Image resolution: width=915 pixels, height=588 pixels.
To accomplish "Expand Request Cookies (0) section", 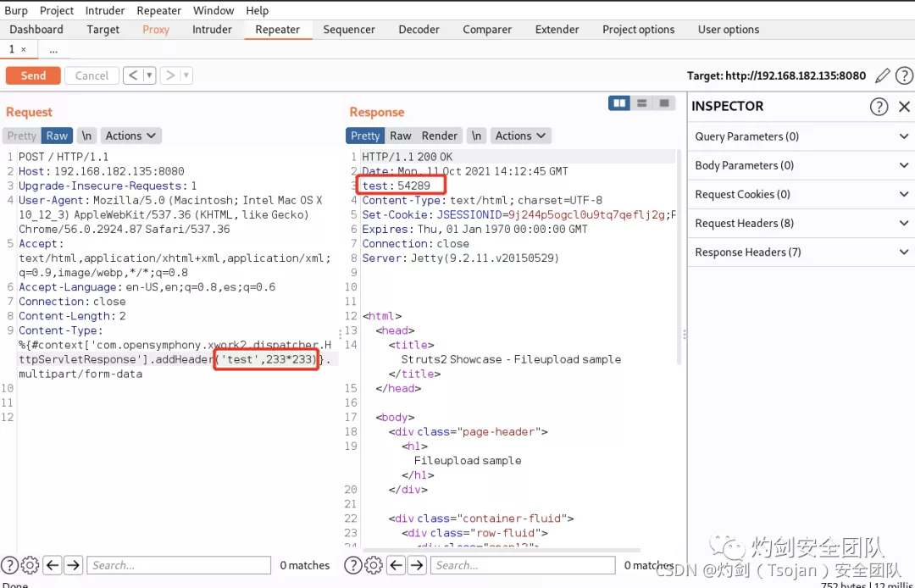I will [801, 194].
